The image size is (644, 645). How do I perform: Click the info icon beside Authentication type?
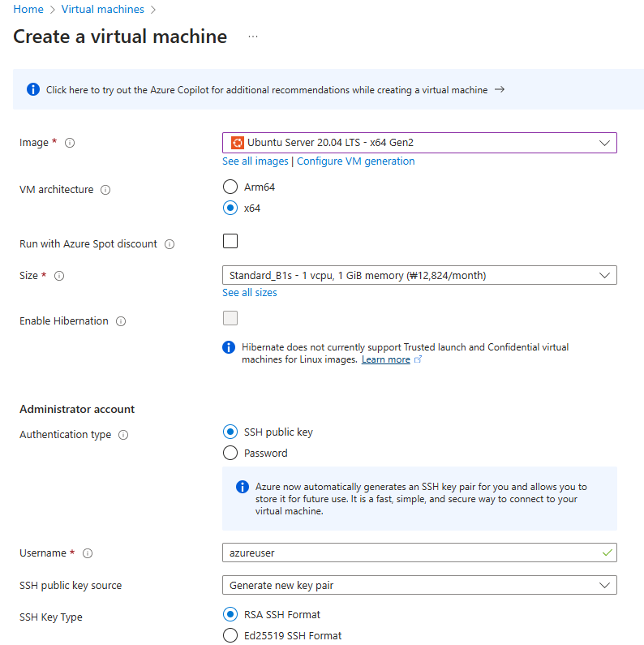pos(123,435)
